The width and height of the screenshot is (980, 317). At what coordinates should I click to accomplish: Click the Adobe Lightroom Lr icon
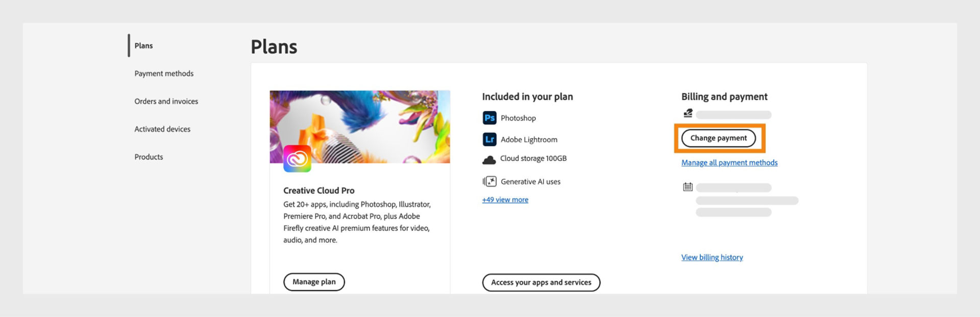pos(489,139)
